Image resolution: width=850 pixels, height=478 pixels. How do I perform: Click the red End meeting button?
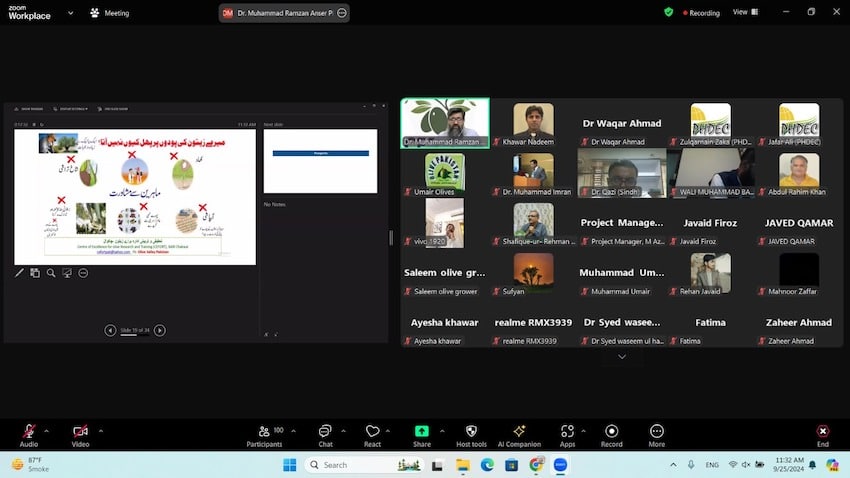click(x=822, y=431)
